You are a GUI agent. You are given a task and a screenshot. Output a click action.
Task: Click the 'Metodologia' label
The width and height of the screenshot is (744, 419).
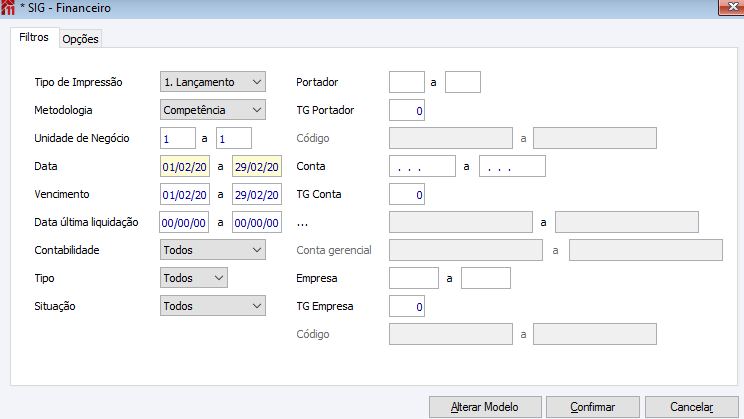click(x=63, y=110)
